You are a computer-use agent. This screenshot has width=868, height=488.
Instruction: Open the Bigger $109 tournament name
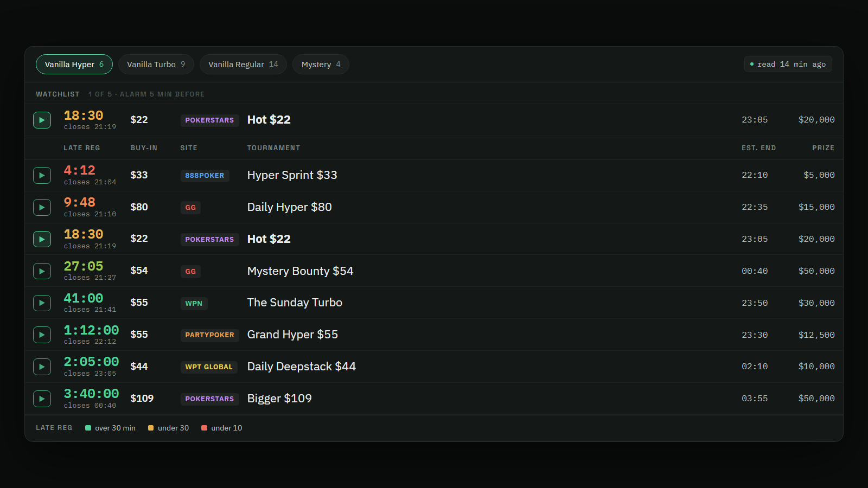(279, 399)
